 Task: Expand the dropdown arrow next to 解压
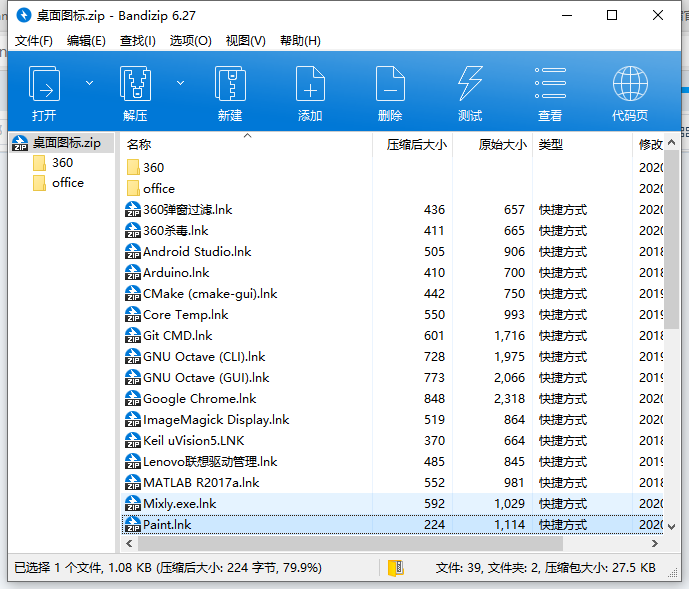pyautogui.click(x=180, y=83)
